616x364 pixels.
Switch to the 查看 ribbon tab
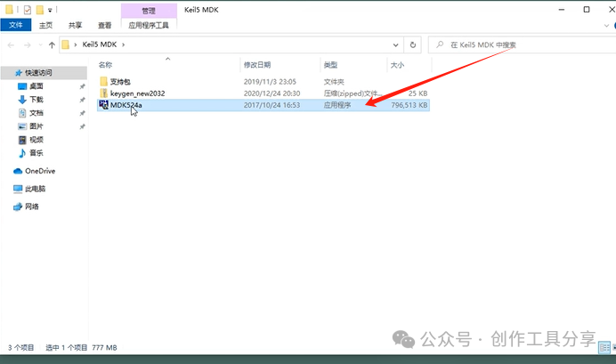pyautogui.click(x=104, y=25)
